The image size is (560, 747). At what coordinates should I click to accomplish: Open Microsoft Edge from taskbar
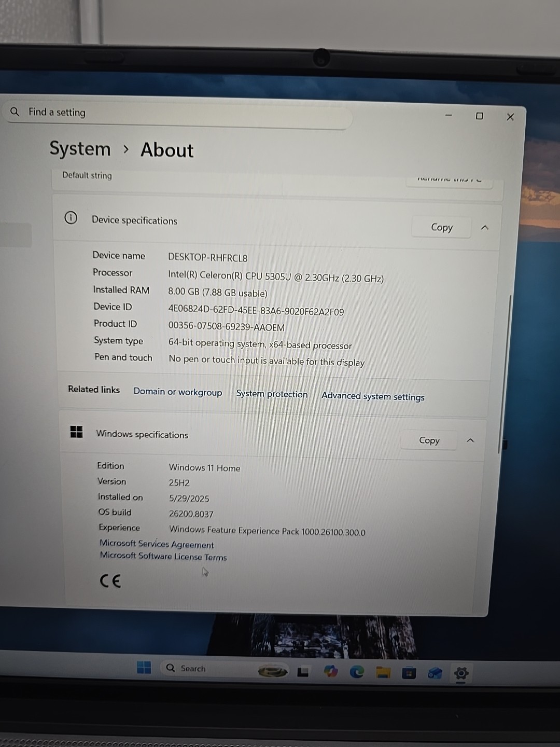(357, 672)
